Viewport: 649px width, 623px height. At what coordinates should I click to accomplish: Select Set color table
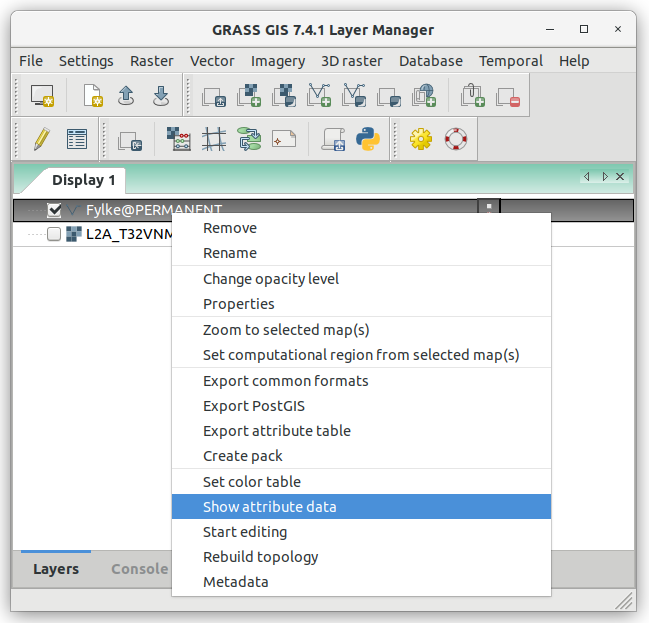(361, 482)
